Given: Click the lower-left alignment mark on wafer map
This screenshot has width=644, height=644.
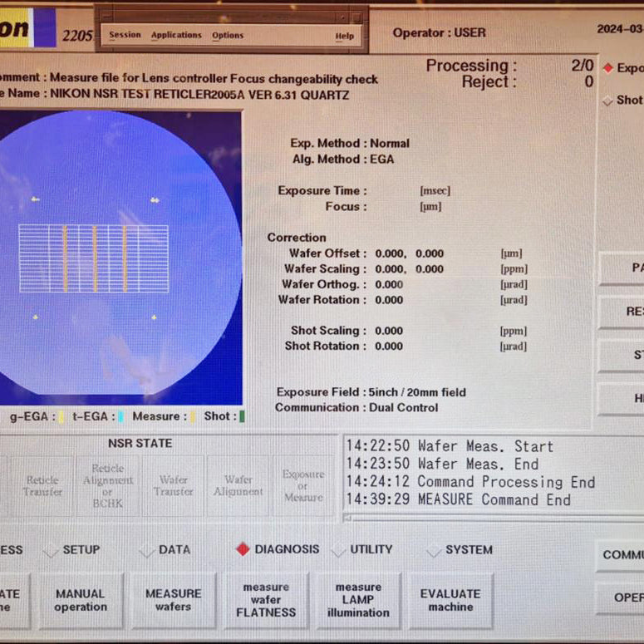Looking at the screenshot, I should (36, 317).
